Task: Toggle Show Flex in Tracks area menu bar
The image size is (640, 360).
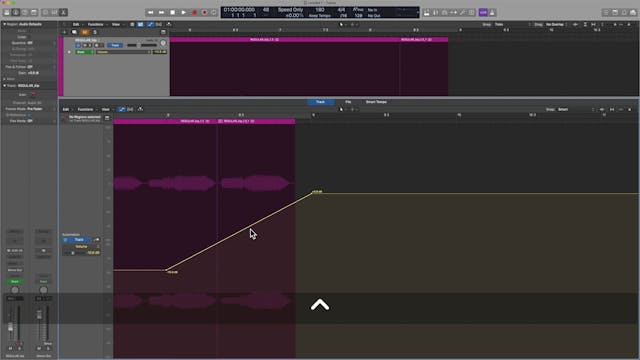Action: [x=159, y=24]
